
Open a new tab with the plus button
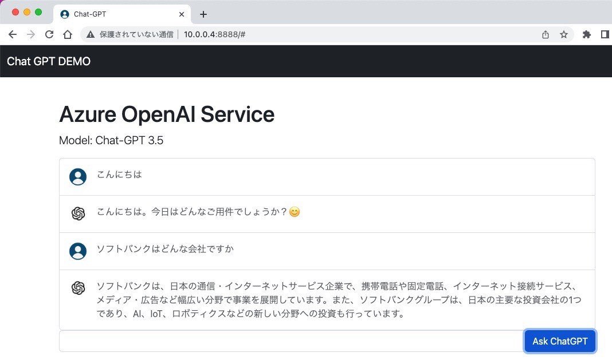pyautogui.click(x=203, y=14)
